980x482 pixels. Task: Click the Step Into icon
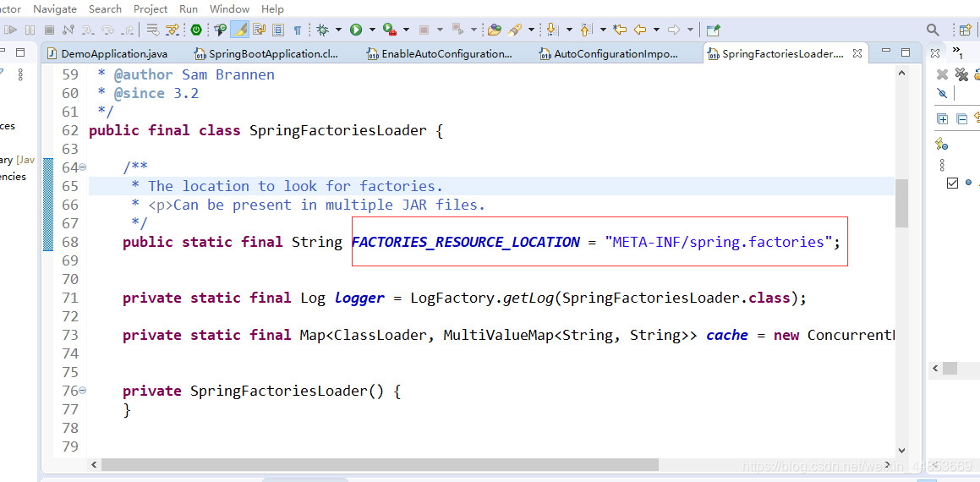click(88, 30)
